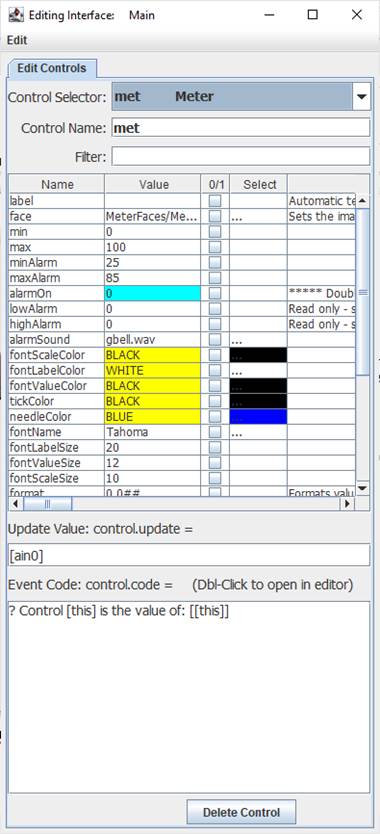This screenshot has width=380, height=834.
Task: Open the Edit menu
Action: 17,40
